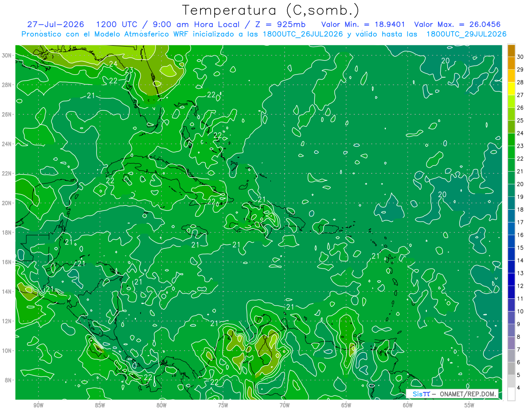Click the dark orange swatch above 30 on the scale
Image resolution: width=532 pixels, height=411 pixels.
511,51
